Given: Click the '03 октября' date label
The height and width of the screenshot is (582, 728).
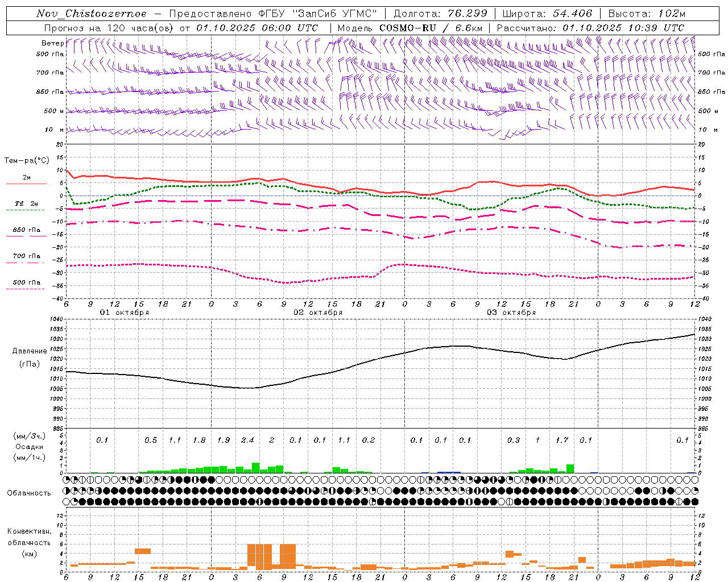Looking at the screenshot, I should 511,313.
